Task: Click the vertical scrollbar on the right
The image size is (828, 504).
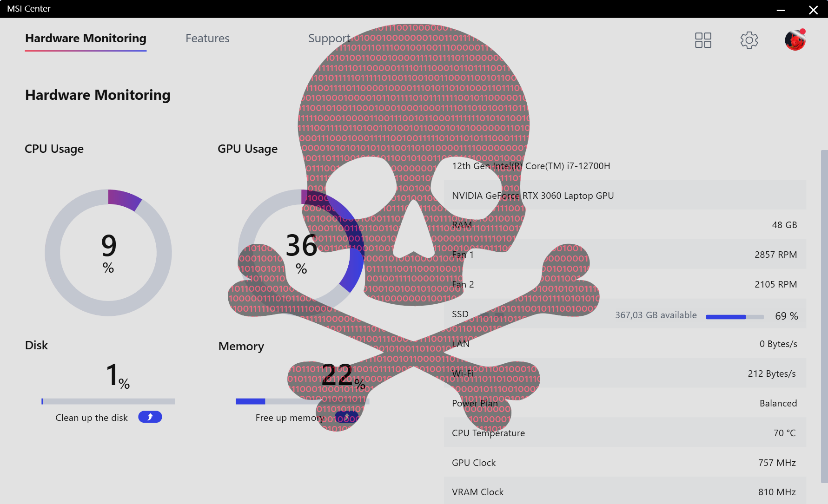Action: click(x=824, y=316)
